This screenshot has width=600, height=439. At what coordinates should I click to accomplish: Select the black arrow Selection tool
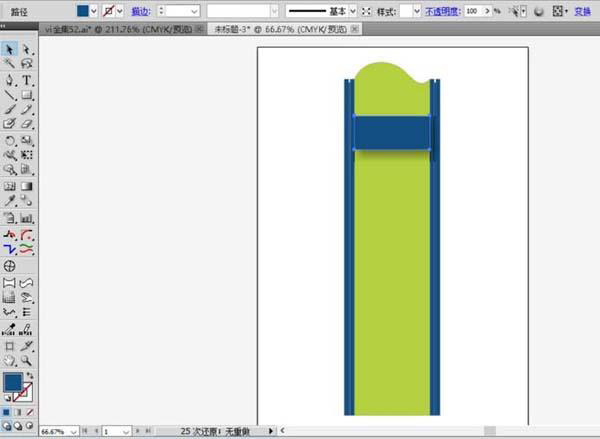coord(10,49)
